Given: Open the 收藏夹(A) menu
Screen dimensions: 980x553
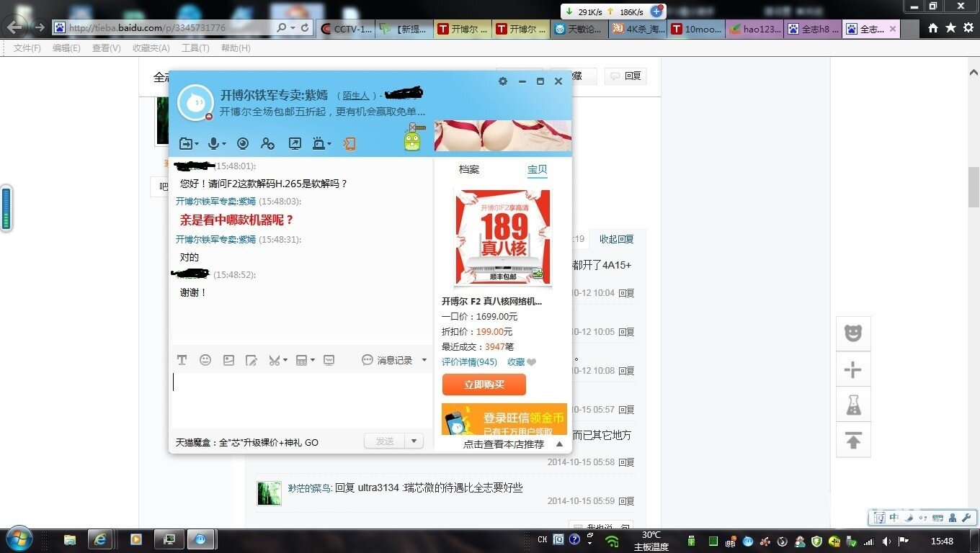Looking at the screenshot, I should coord(151,48).
